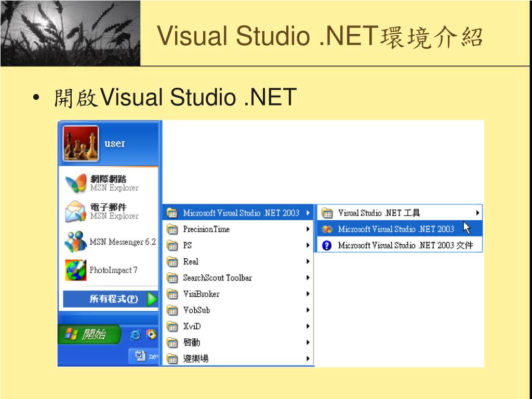Open the 啓動 startup folder
The width and height of the screenshot is (532, 399).
pos(238,342)
